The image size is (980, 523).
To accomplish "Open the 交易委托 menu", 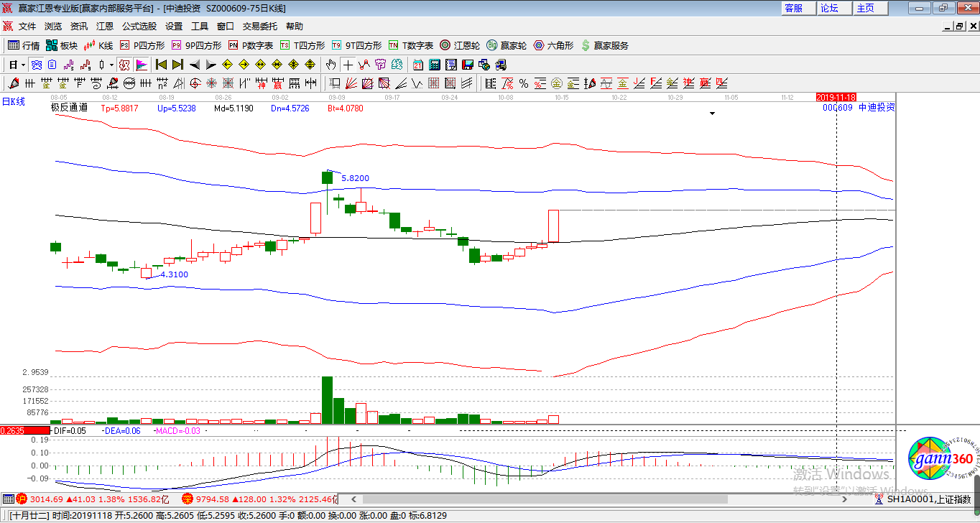I will point(259,27).
